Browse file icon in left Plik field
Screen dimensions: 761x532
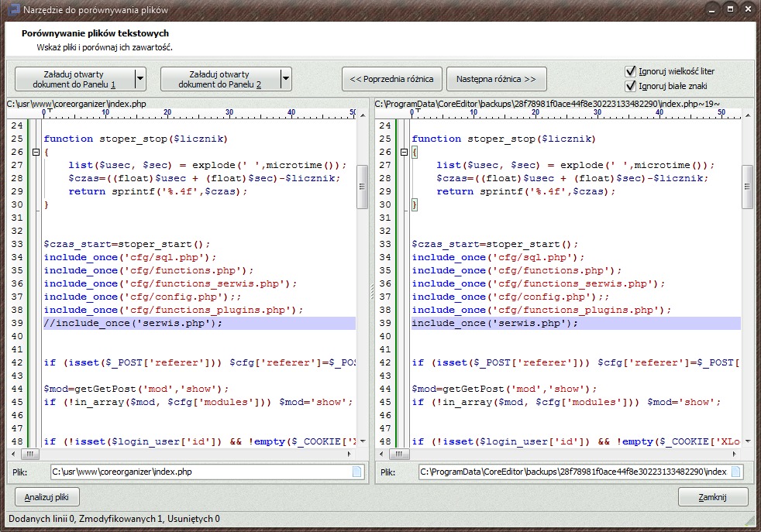[356, 472]
